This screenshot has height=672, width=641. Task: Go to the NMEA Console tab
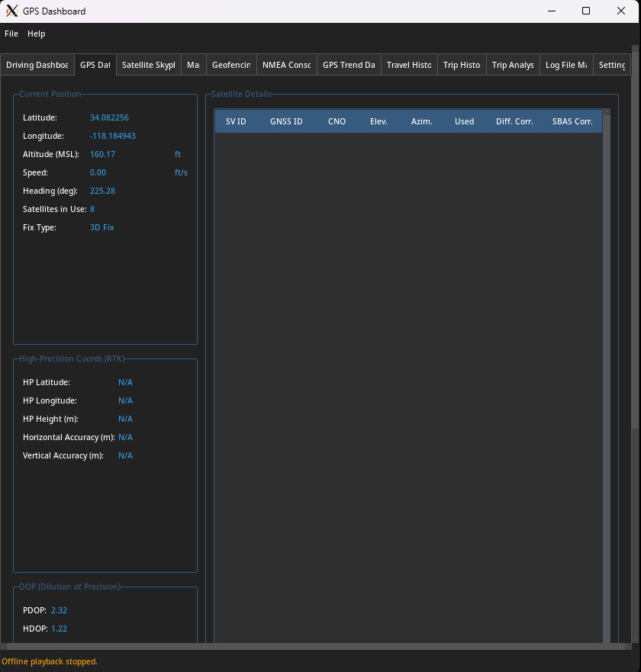pyautogui.click(x=286, y=65)
